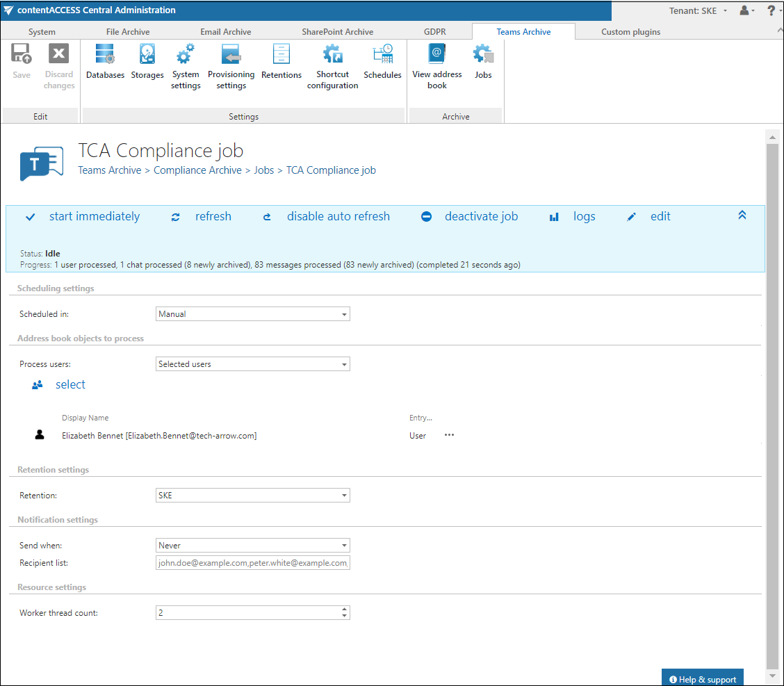
Task: Switch to the GDPR tab
Action: point(435,32)
